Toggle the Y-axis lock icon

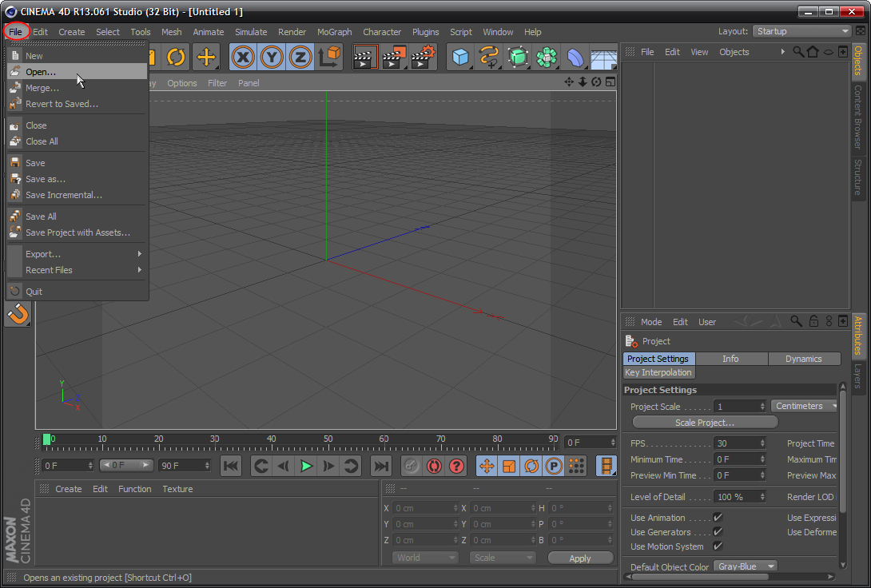click(x=272, y=58)
